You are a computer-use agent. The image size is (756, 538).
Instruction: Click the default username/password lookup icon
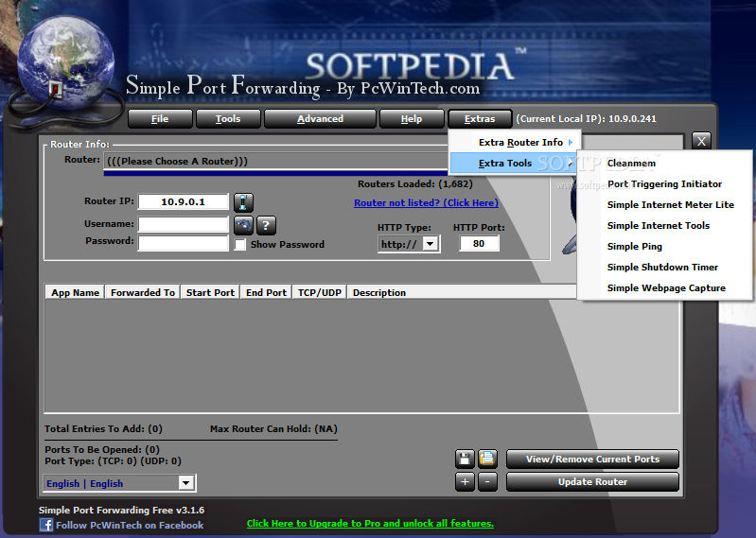pyautogui.click(x=243, y=225)
